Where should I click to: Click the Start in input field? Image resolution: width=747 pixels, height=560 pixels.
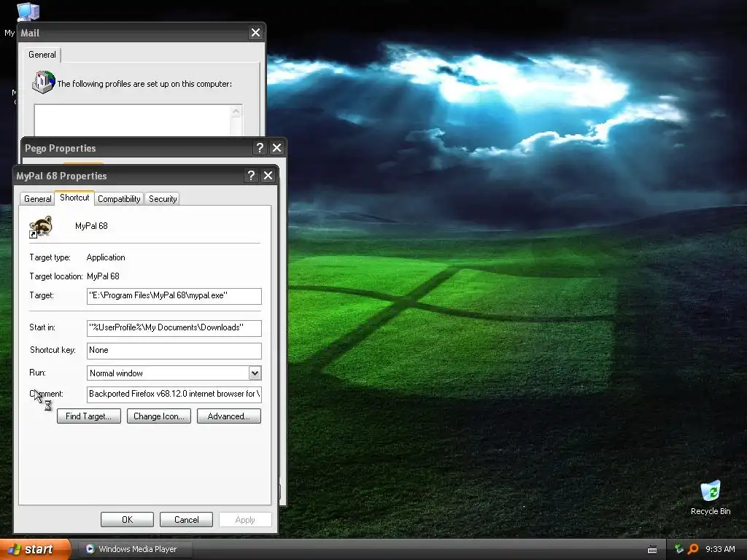pos(174,327)
